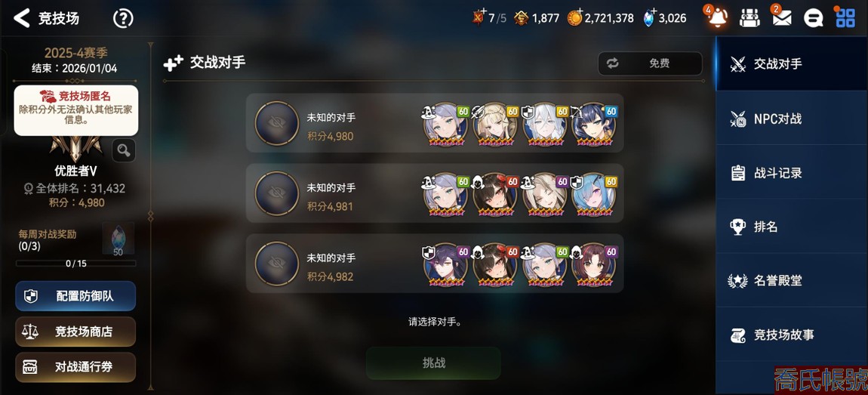Select hidden-eye avatar of opponent with 积分4,980
This screenshot has width=868, height=395.
coord(277,123)
